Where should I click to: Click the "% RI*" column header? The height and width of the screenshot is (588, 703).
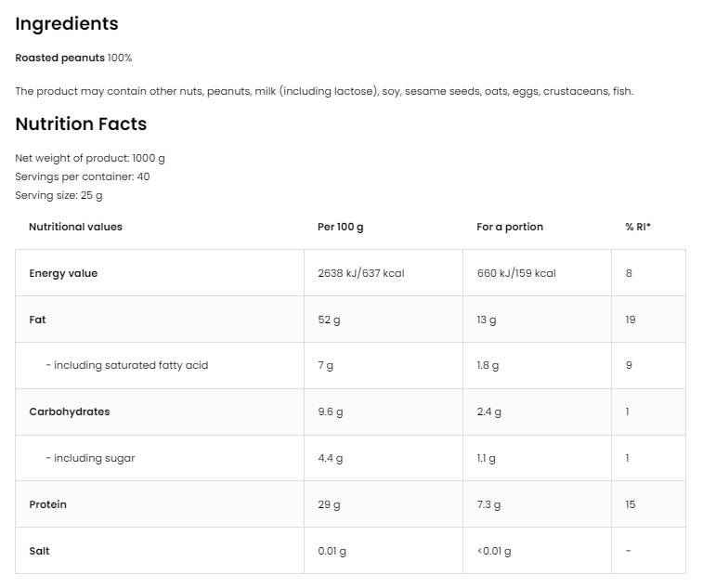pyautogui.click(x=638, y=227)
